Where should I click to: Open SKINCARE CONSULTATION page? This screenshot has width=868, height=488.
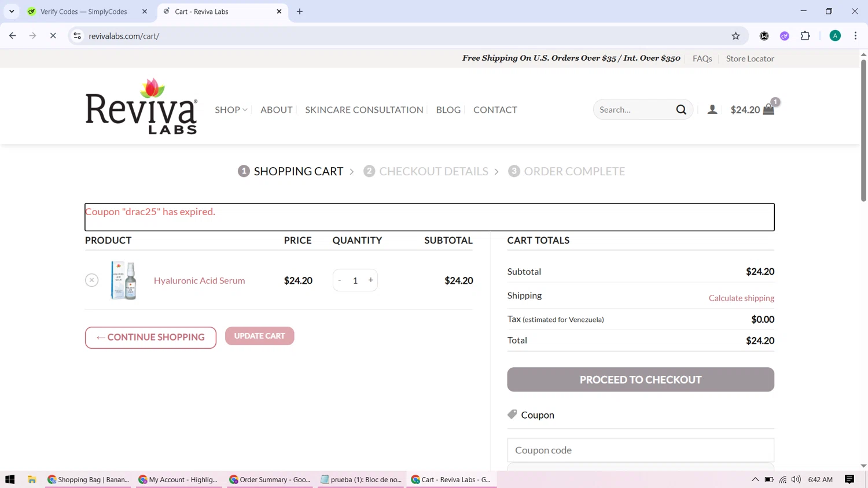(x=364, y=110)
